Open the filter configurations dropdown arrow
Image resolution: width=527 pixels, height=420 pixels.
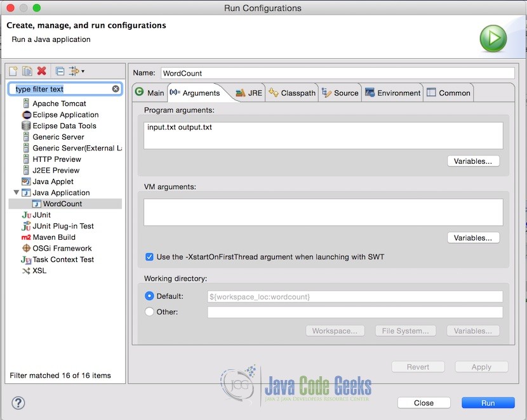[83, 71]
